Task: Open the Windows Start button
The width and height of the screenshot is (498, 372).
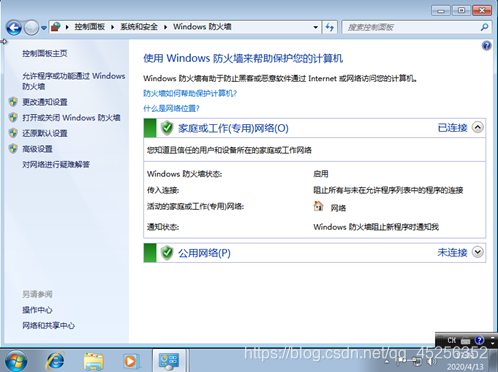Action: coord(16,361)
